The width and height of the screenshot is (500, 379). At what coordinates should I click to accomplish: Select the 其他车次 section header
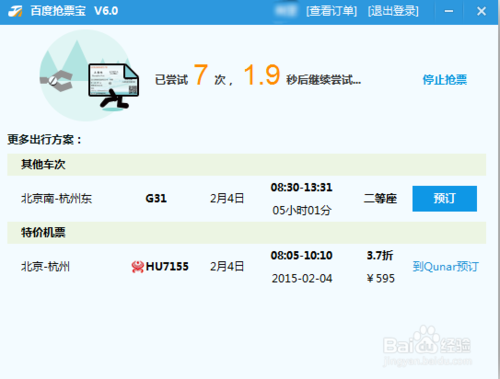[x=247, y=164]
